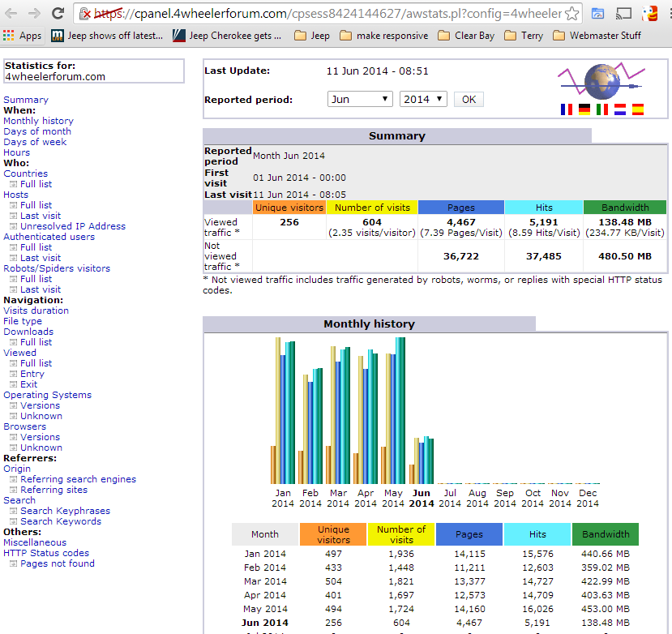Switch language with the French flag
This screenshot has height=634, width=672.
566,109
